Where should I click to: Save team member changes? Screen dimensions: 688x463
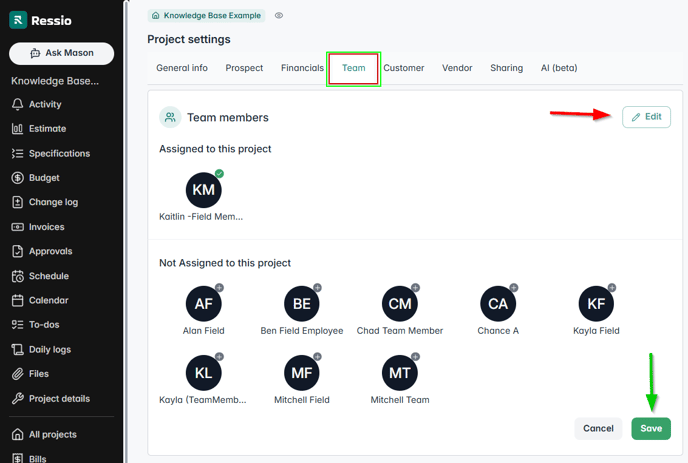point(651,428)
